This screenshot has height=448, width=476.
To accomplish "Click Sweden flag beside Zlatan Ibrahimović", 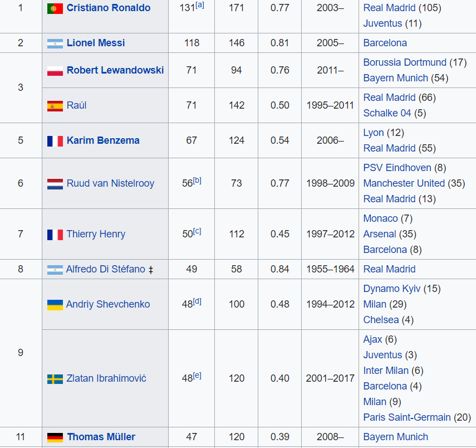I will tap(55, 379).
